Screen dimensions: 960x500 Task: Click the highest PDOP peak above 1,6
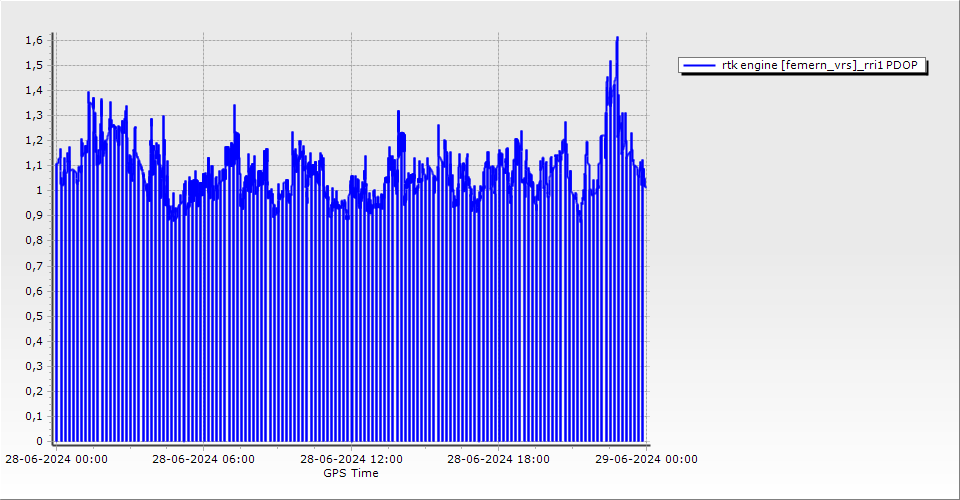(x=617, y=38)
